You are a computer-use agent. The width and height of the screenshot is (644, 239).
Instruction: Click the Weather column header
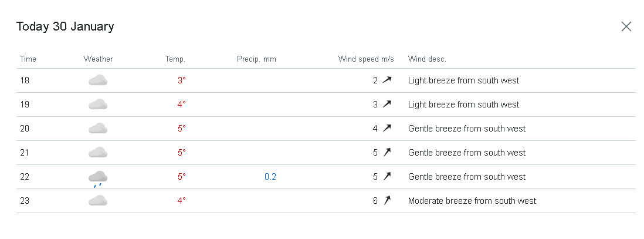point(98,59)
